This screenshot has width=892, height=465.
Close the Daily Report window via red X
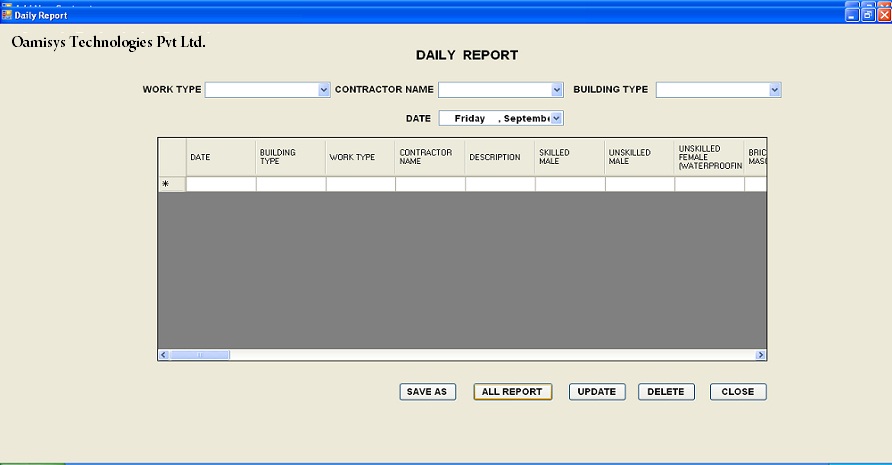[x=884, y=15]
